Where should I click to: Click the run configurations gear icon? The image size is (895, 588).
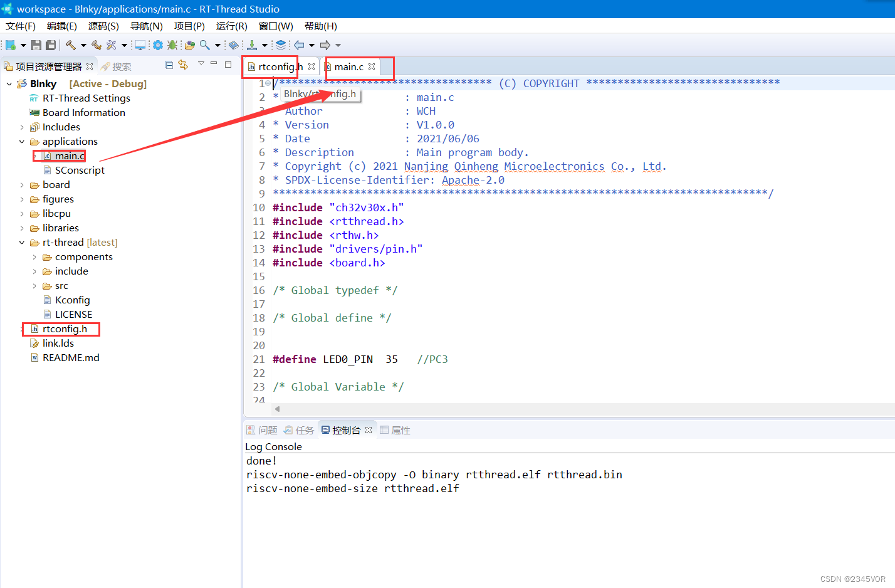(157, 45)
